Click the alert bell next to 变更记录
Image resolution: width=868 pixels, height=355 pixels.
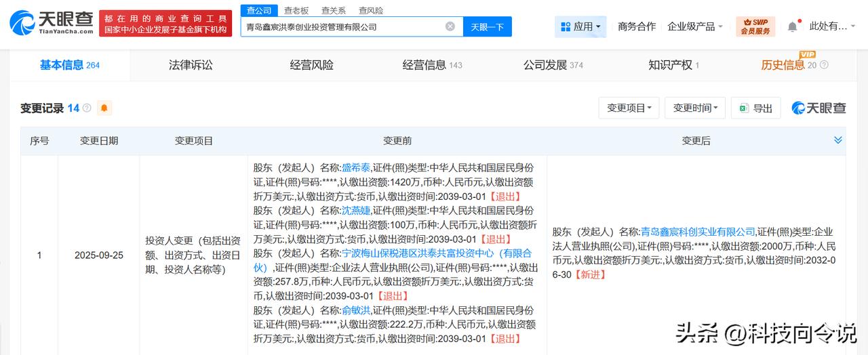[x=104, y=108]
